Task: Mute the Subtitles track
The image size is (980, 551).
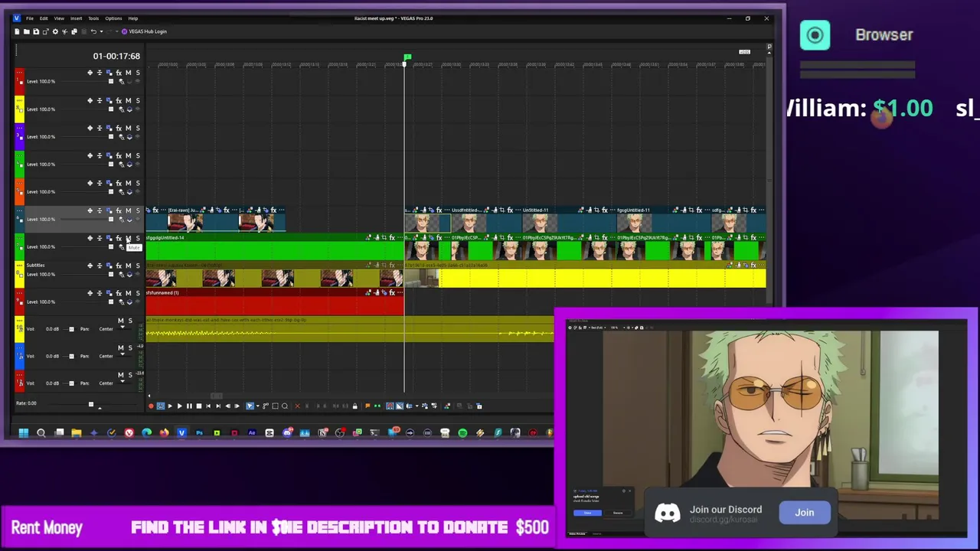Action: point(128,266)
